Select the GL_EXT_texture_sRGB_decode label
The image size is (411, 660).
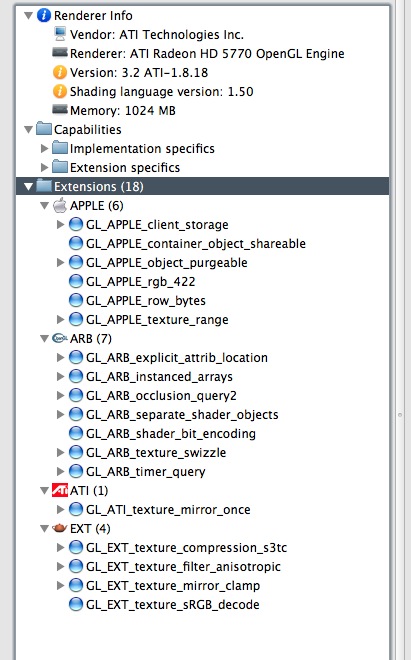(x=173, y=604)
